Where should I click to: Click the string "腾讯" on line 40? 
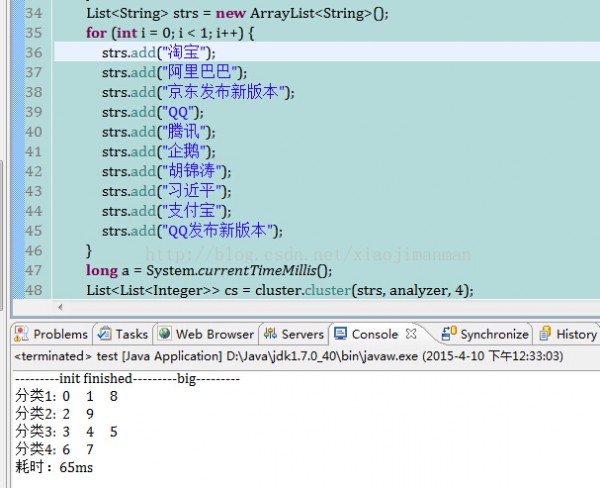pyautogui.click(x=184, y=132)
